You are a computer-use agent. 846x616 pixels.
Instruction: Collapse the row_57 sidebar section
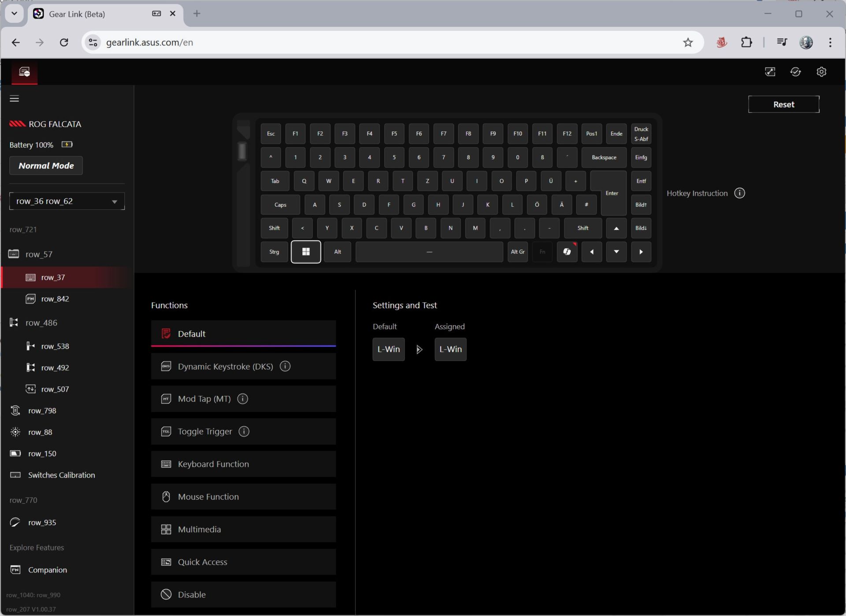click(x=39, y=254)
